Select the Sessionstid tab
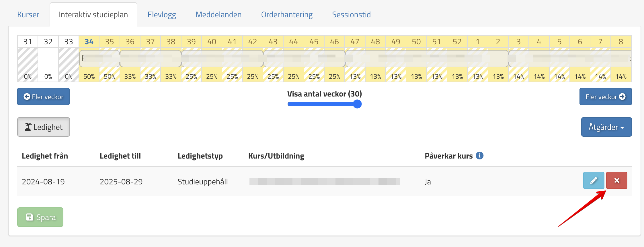Image resolution: width=644 pixels, height=247 pixels. pos(351,15)
